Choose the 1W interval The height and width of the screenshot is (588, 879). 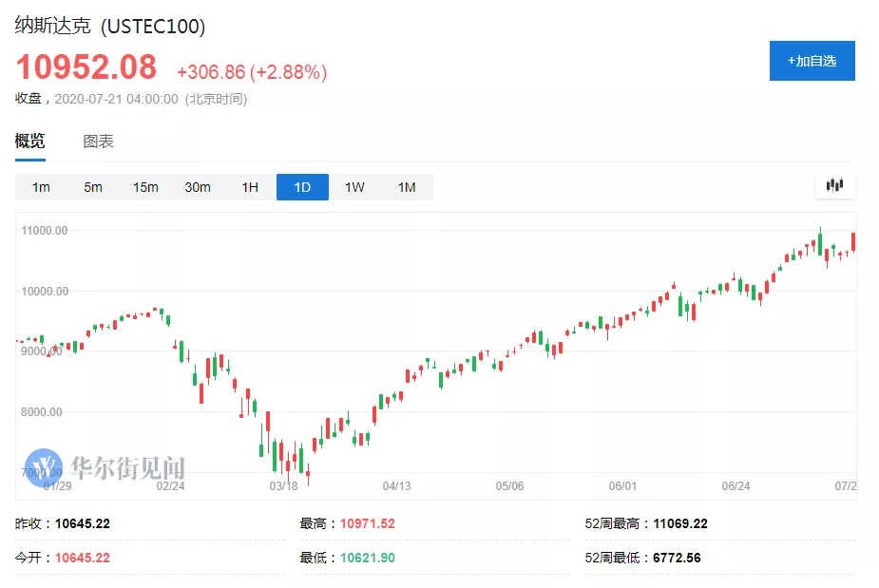pos(354,187)
